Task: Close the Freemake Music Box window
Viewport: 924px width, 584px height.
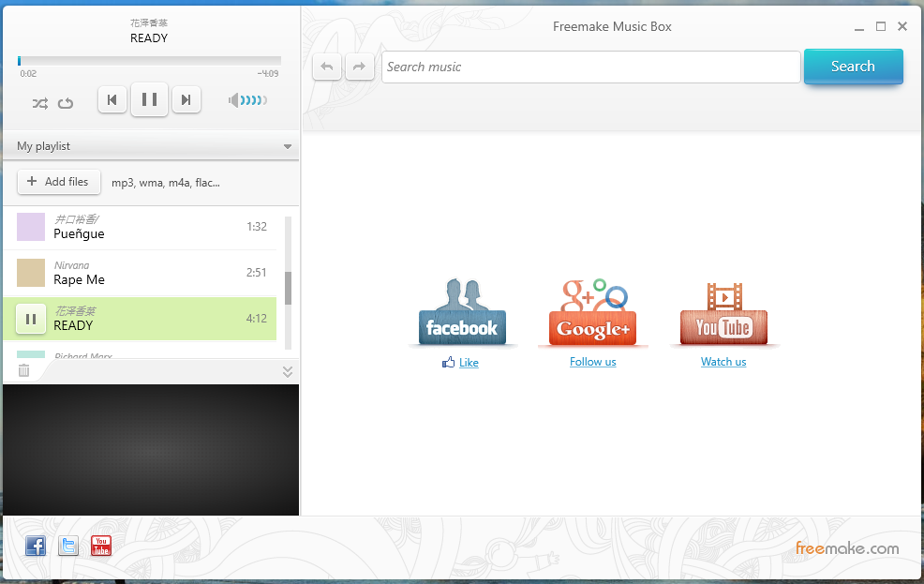Action: 902,26
